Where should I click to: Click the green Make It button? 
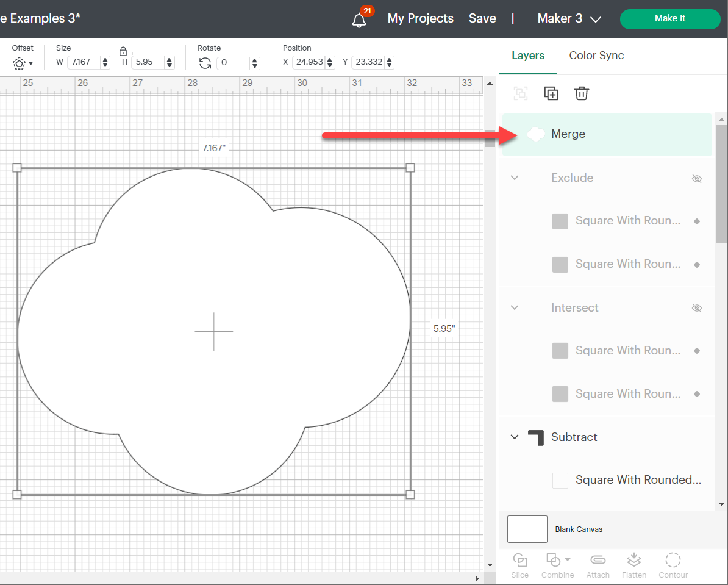[669, 19]
